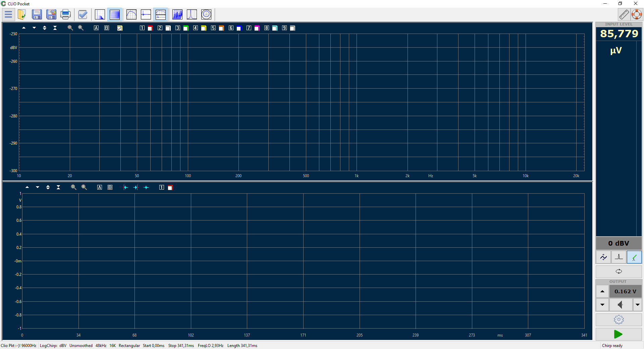The image size is (644, 349).
Task: Click the 0.162 V output level display
Action: pos(625,291)
